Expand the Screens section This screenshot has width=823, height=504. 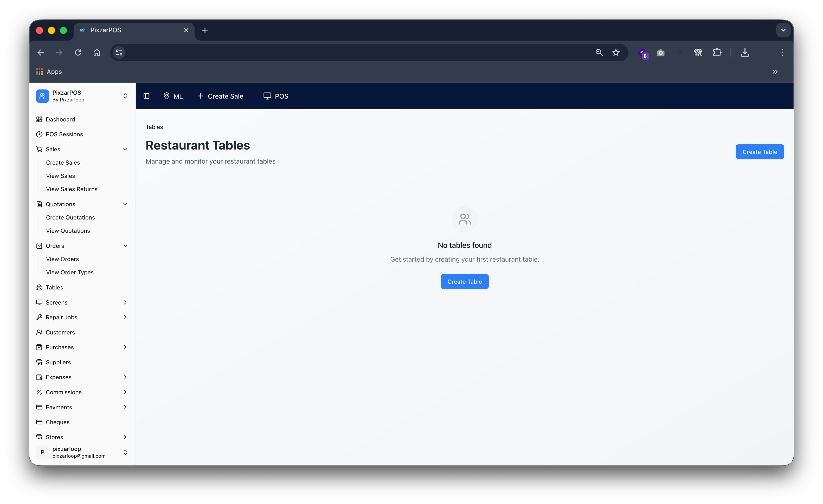(x=125, y=302)
